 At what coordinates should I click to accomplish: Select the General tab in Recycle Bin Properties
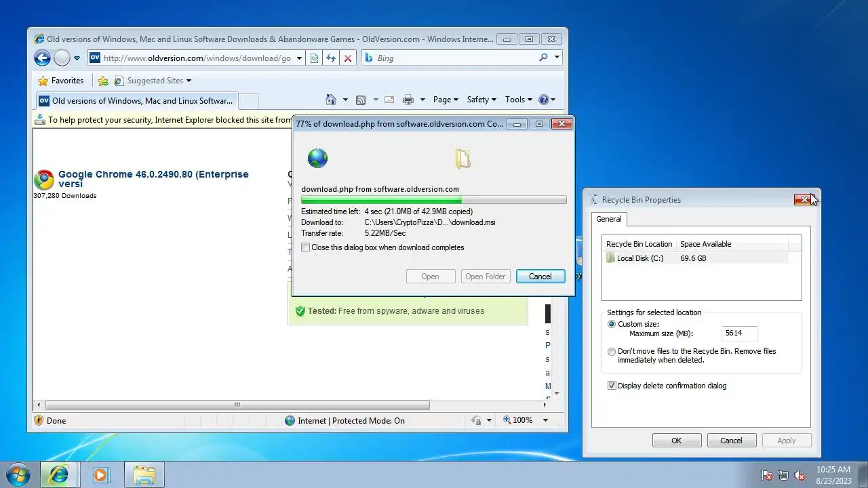click(608, 219)
